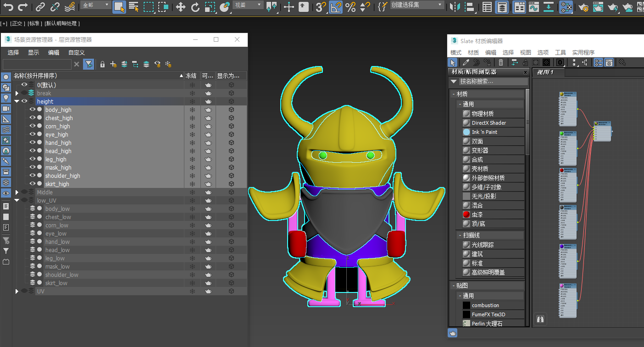Click the trash icon in Slate editor
Viewport: 644px width, 347px height.
(501, 62)
